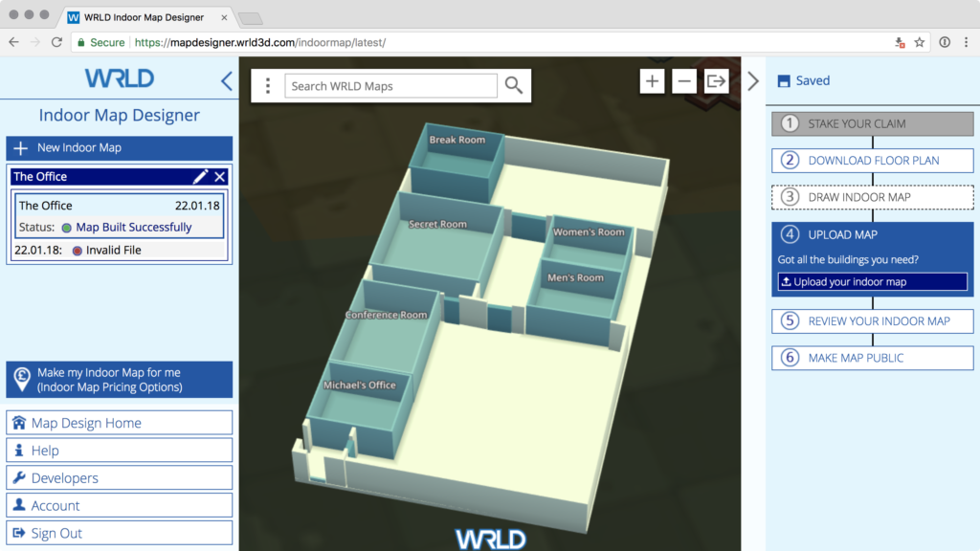Open the browser three-dot menu
Image resolution: width=980 pixels, height=551 pixels.
click(967, 42)
